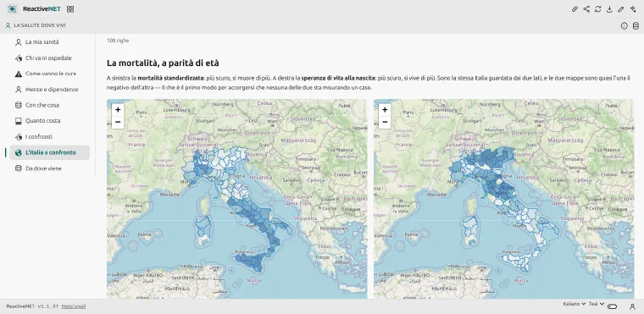Open the Teal theme dropdown
644x314 pixels.
597,304
